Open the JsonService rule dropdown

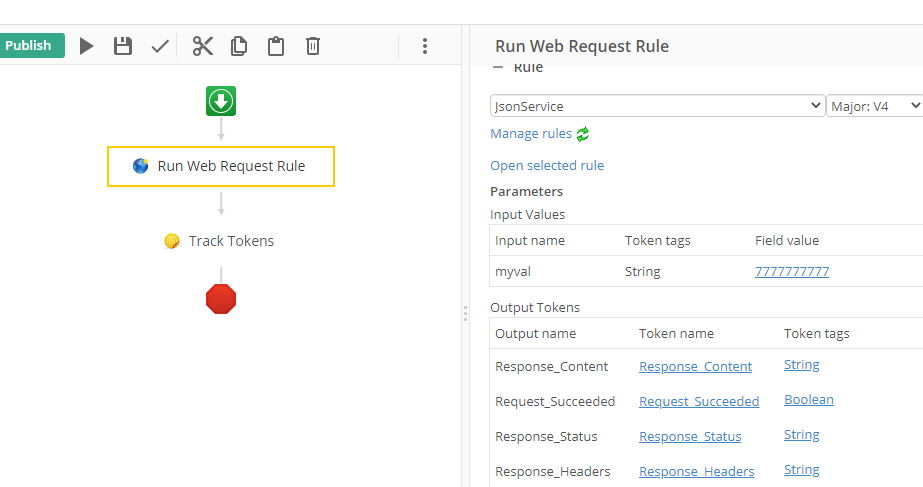657,106
